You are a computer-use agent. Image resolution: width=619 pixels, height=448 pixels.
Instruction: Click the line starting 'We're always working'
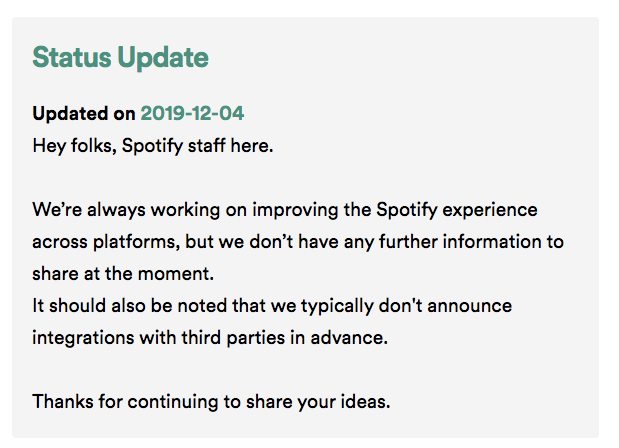pyautogui.click(x=285, y=210)
